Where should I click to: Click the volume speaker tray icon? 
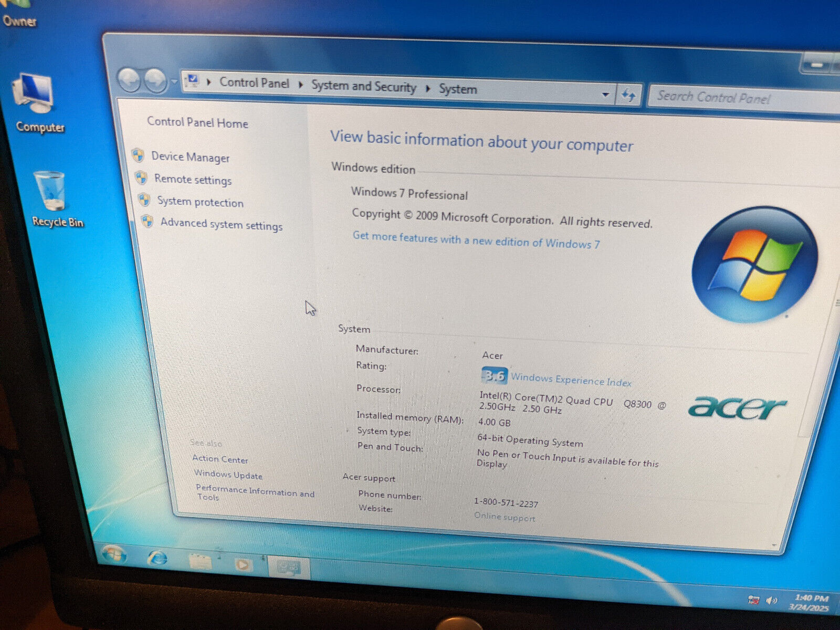[x=772, y=600]
